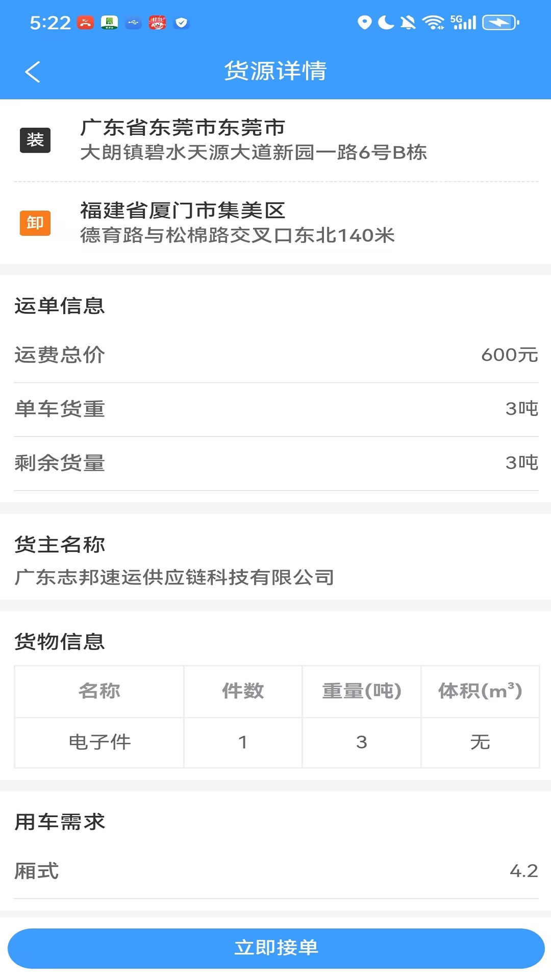Tap the location pin status icon
Image resolution: width=551 pixels, height=980 pixels.
[364, 22]
